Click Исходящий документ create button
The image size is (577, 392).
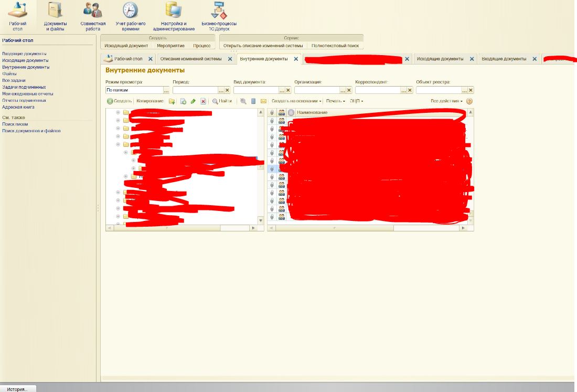126,46
